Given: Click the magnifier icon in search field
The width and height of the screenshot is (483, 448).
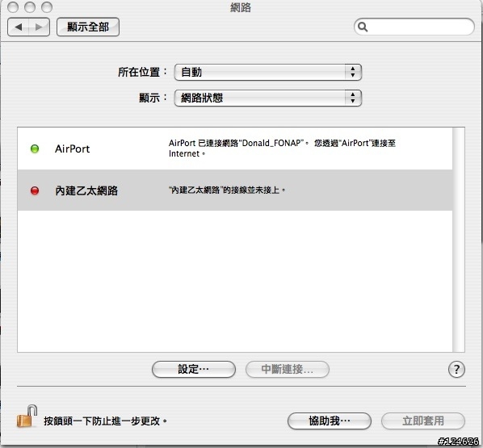Looking at the screenshot, I should pyautogui.click(x=363, y=27).
